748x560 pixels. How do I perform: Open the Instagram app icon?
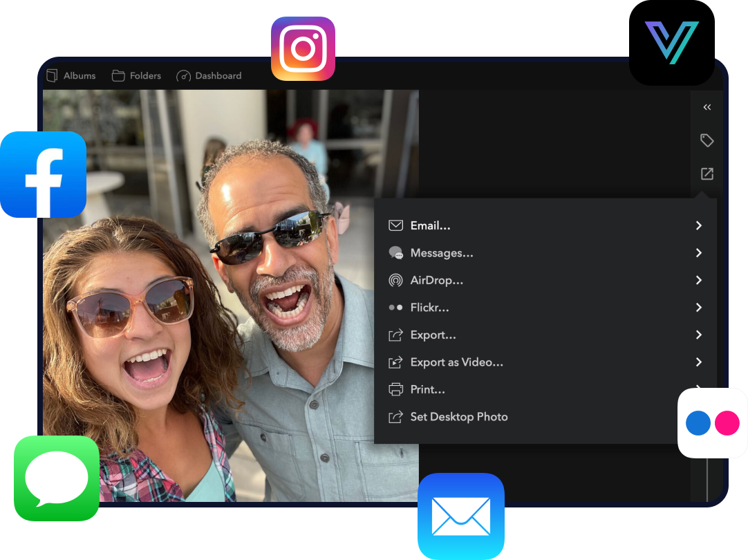pos(303,48)
